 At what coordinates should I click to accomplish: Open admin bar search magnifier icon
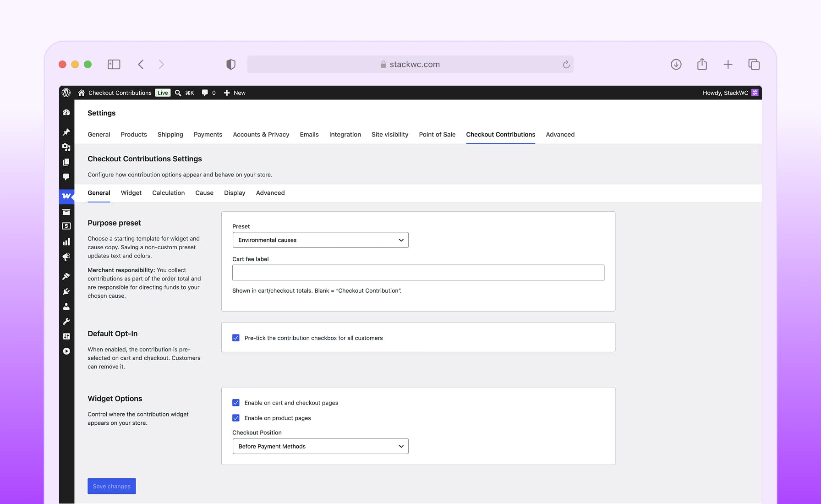click(178, 93)
